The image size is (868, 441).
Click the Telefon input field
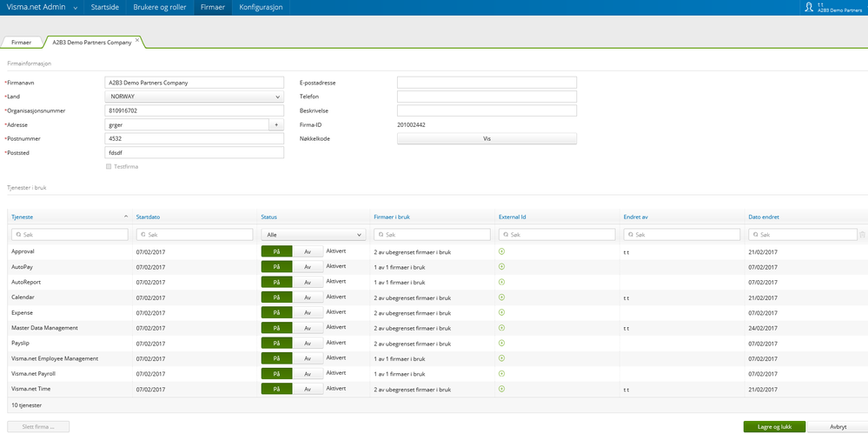point(487,97)
